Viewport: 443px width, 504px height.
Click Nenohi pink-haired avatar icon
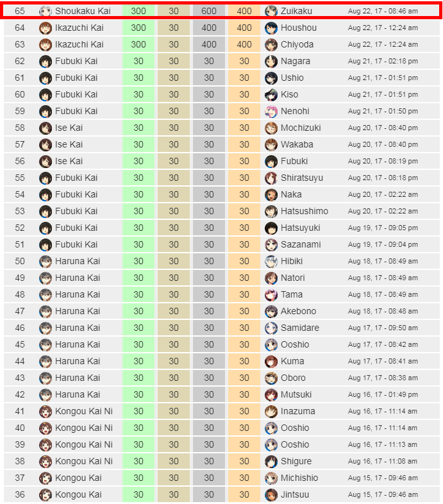click(x=271, y=111)
